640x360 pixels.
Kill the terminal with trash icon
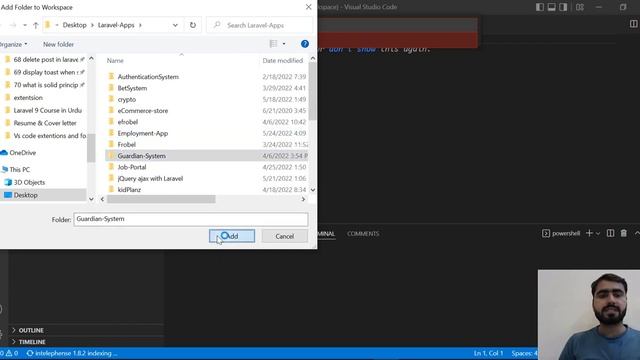point(624,233)
